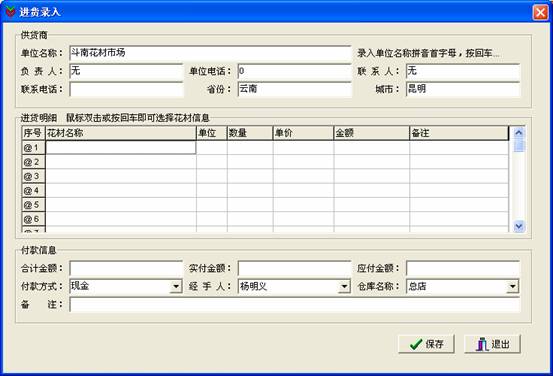Click the 退出 button
The image size is (553, 376).
492,344
